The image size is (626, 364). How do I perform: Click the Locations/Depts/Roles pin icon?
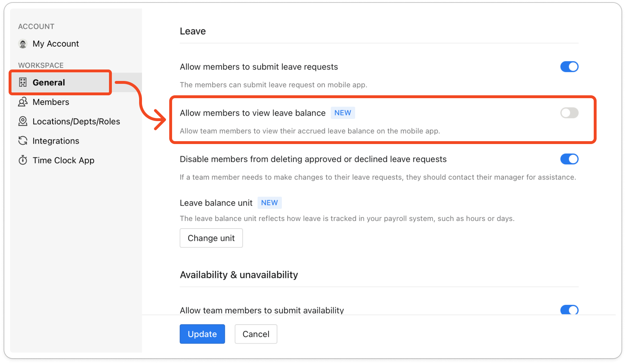coord(23,121)
